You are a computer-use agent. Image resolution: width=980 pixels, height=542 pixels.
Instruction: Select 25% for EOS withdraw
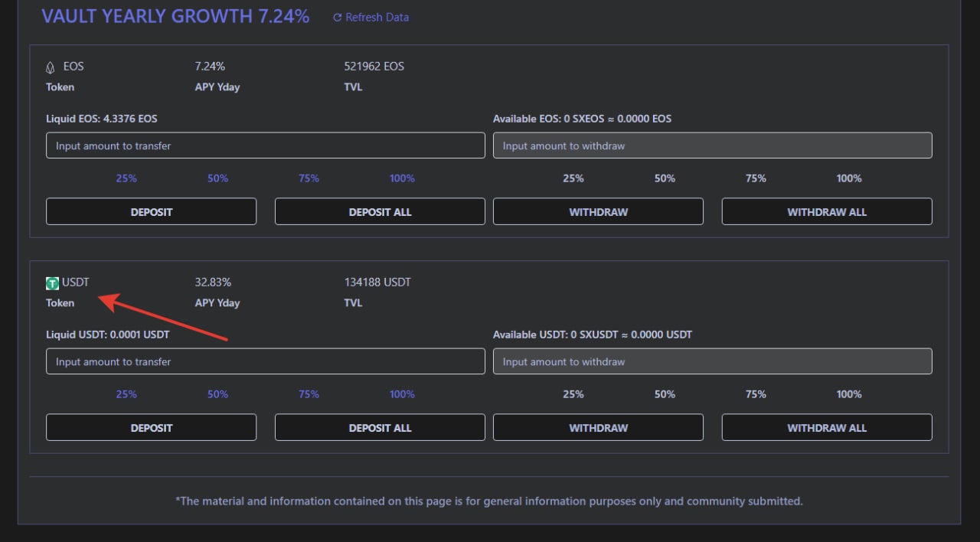(573, 178)
